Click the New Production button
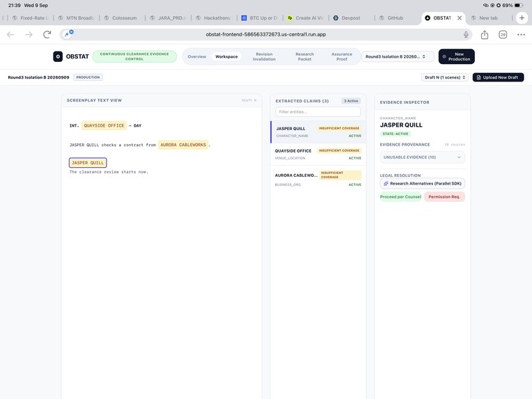Viewport: 532px width, 399px height. pos(456,56)
